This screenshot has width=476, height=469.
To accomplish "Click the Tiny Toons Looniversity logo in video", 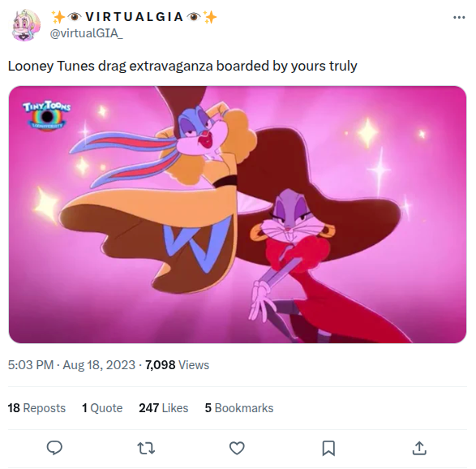I will pyautogui.click(x=46, y=115).
